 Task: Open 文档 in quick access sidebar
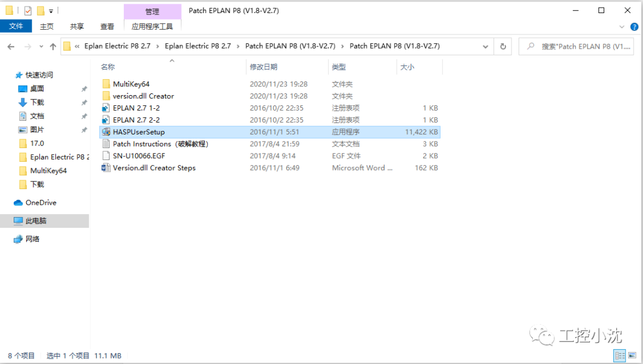point(37,116)
